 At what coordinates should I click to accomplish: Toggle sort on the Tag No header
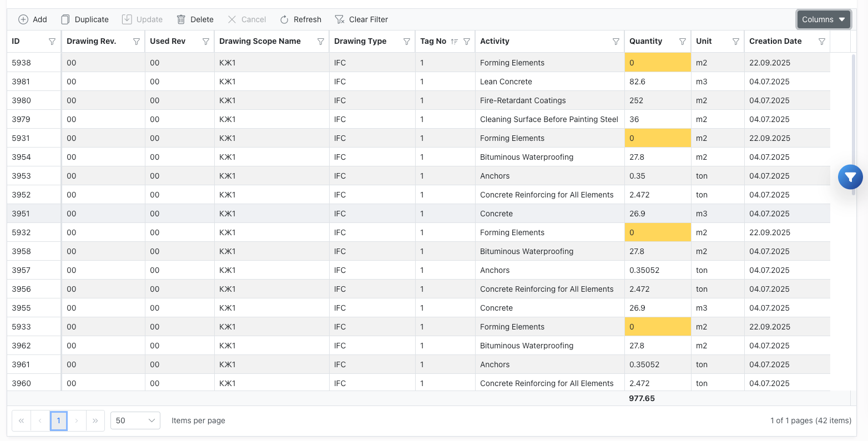point(433,41)
